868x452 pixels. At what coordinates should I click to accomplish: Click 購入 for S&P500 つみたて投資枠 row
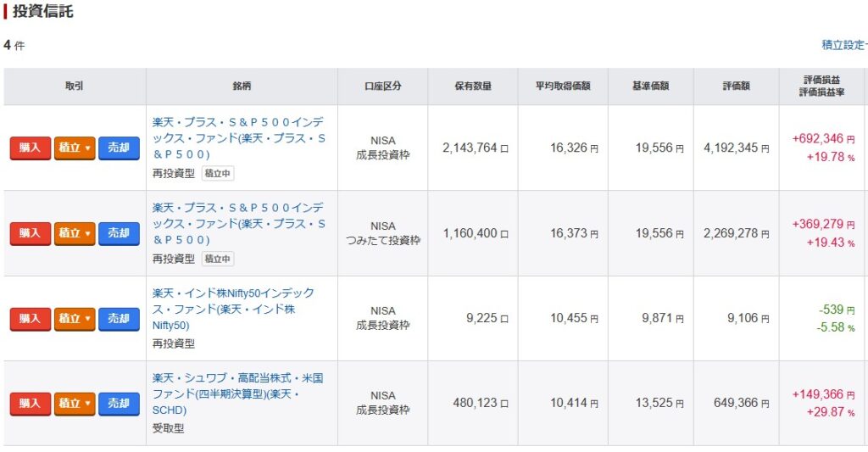click(x=31, y=233)
